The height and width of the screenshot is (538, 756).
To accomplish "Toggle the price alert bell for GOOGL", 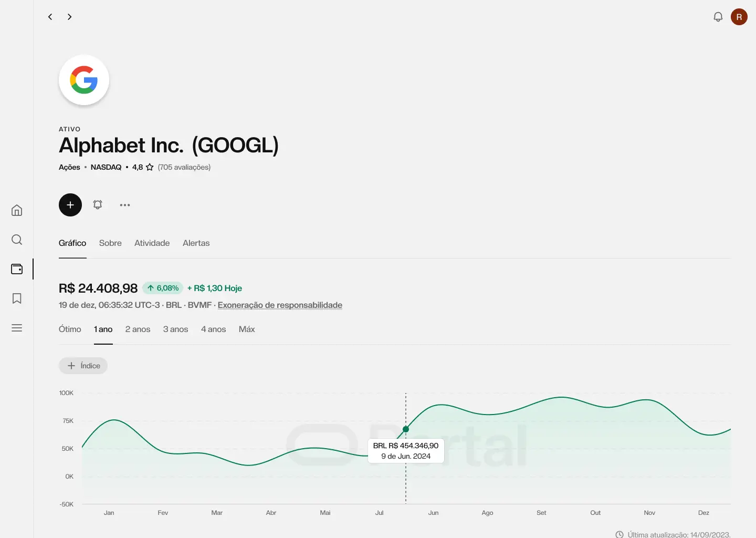I will [x=98, y=205].
